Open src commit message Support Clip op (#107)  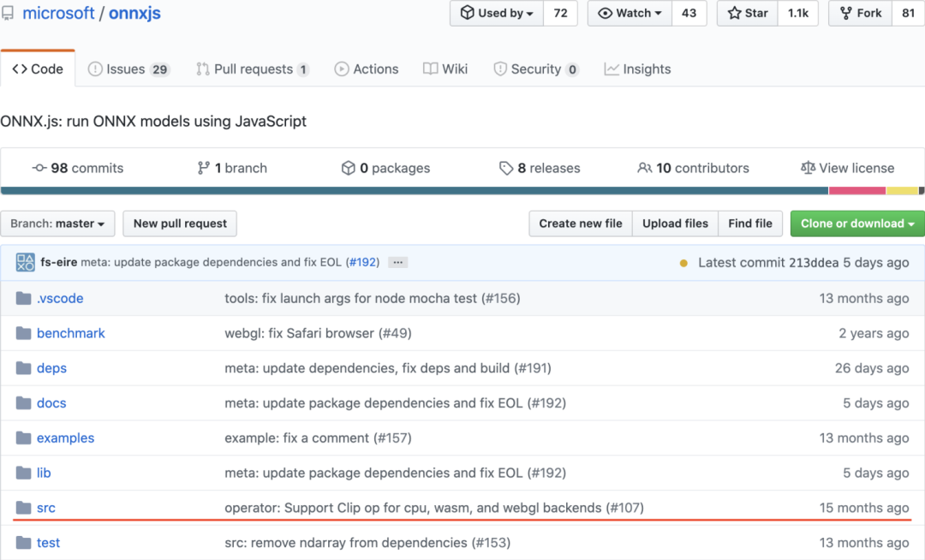click(434, 508)
